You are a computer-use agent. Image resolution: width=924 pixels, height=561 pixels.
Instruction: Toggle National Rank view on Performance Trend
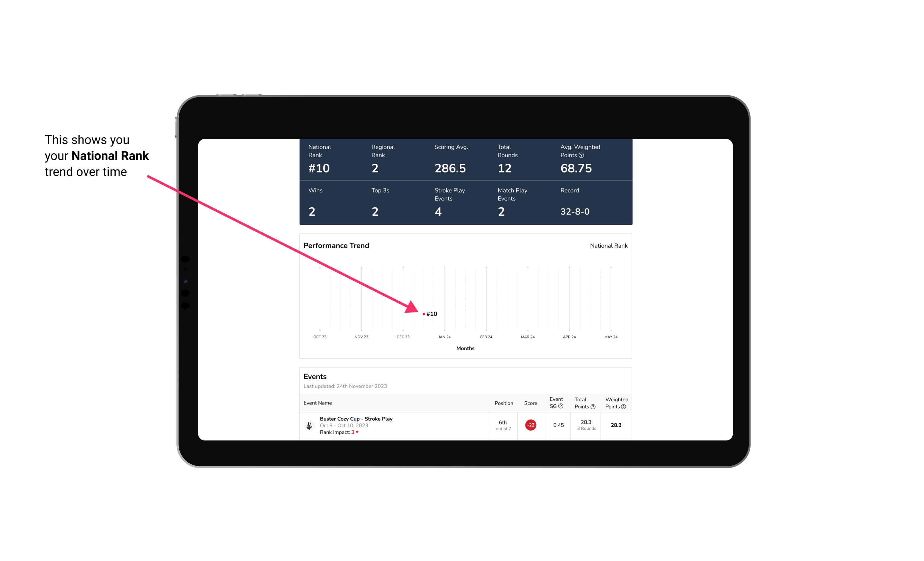(x=608, y=246)
